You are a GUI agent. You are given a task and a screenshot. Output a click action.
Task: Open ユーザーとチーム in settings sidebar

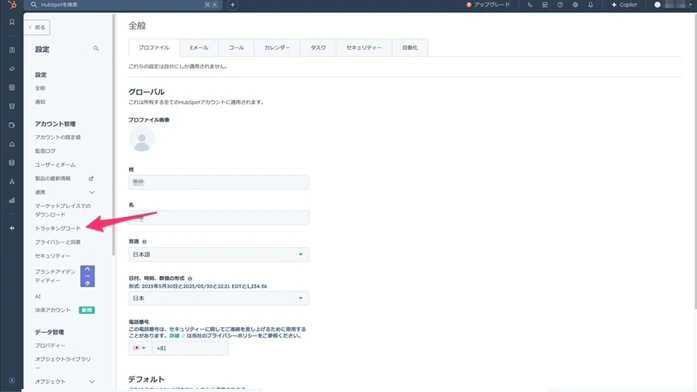click(x=56, y=165)
